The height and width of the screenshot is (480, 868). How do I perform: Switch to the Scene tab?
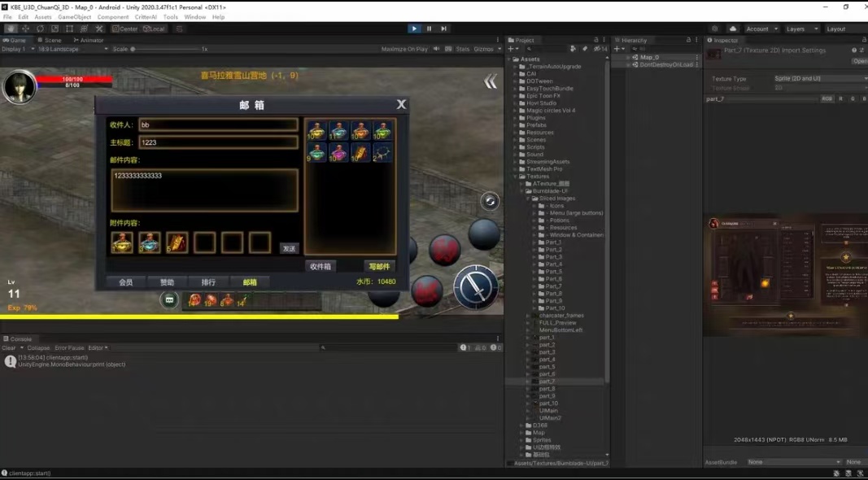(x=50, y=41)
